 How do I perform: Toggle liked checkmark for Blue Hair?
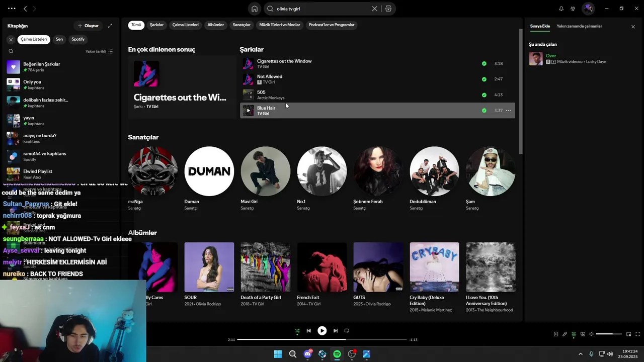click(x=484, y=111)
